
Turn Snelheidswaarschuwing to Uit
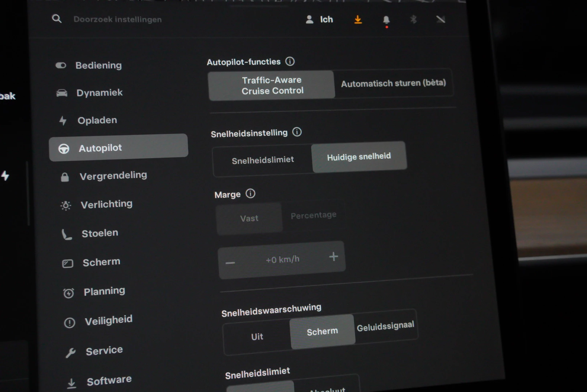(257, 337)
